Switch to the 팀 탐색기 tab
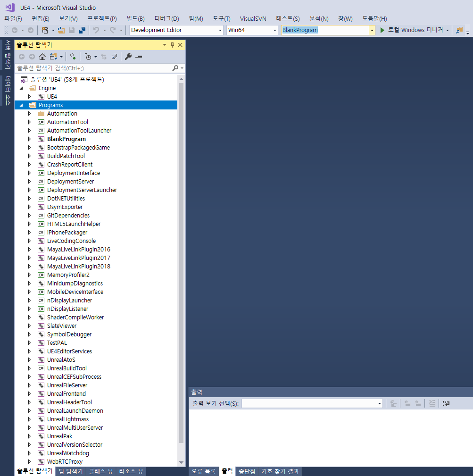 click(71, 471)
